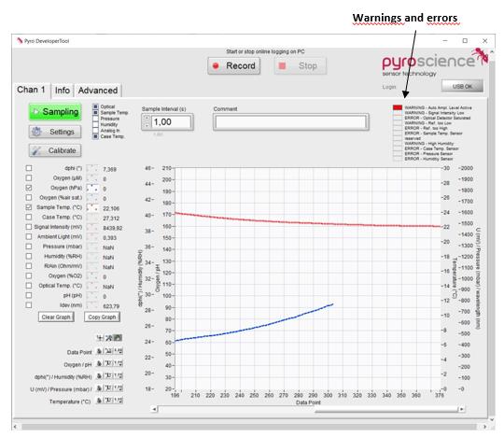Decrement the Sample Interval stepper down arrow
Screen dimensions: 504x437
(x=147, y=125)
